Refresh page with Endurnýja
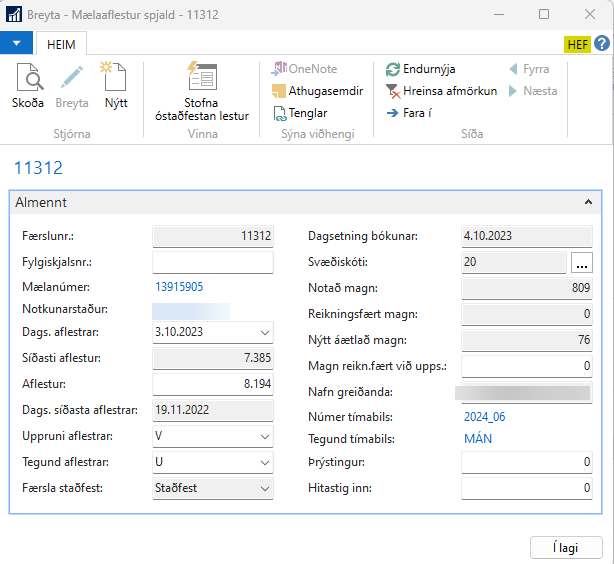614x564 pixels. [421, 69]
